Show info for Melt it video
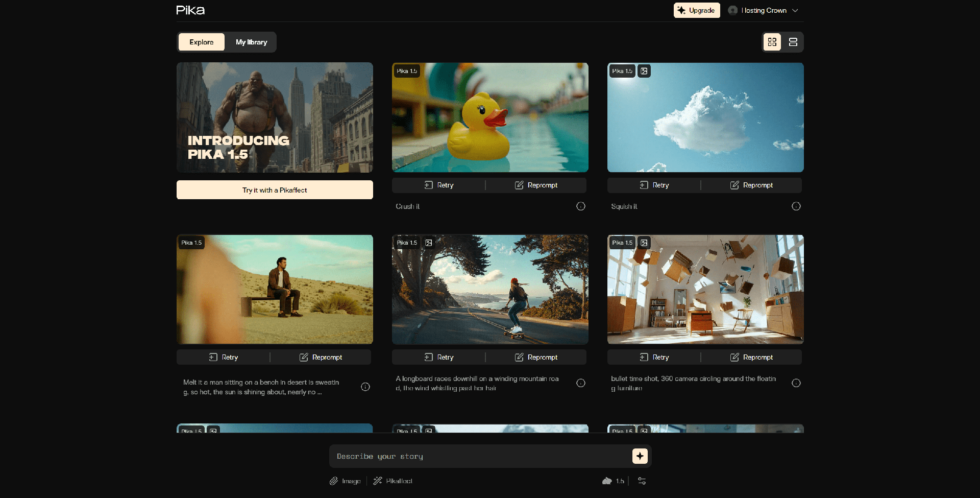This screenshot has height=498, width=980. click(x=365, y=387)
